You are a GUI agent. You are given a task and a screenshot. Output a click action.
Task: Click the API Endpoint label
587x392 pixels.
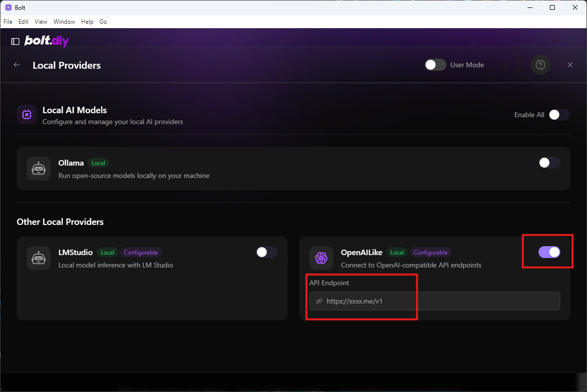pos(329,283)
